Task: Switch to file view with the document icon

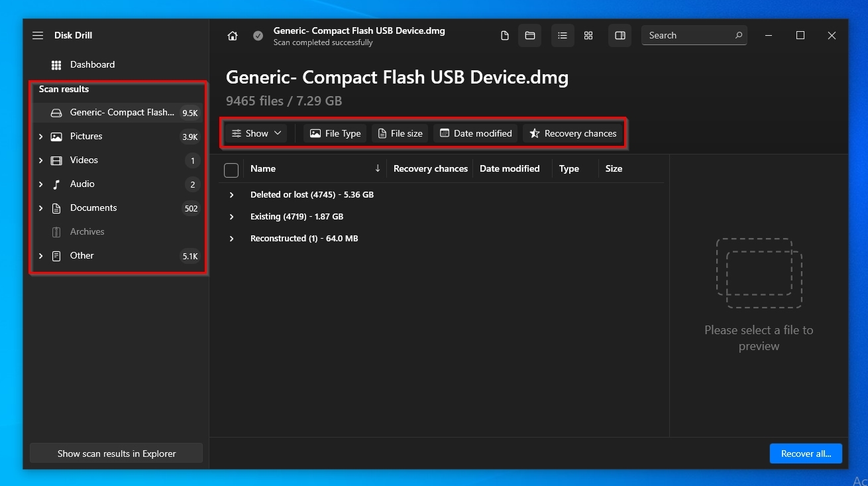Action: click(x=505, y=36)
